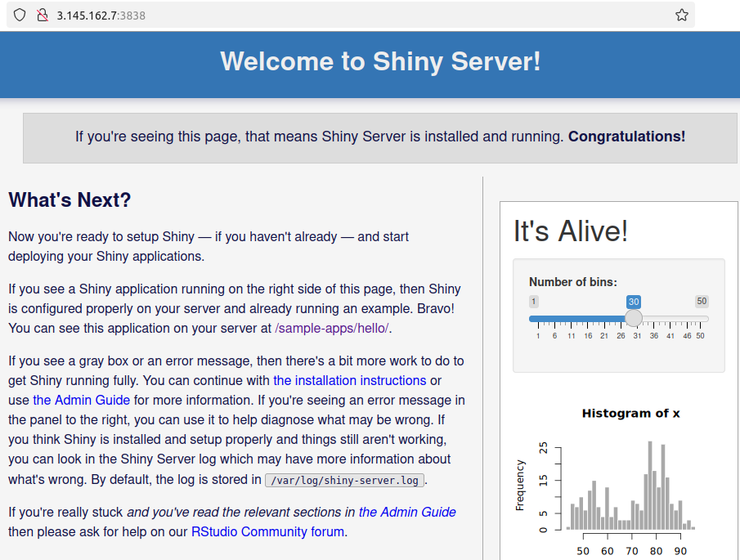Click the 'Welcome to Shiny Server!' heading
Screen dimensions: 740x560
(x=380, y=61)
